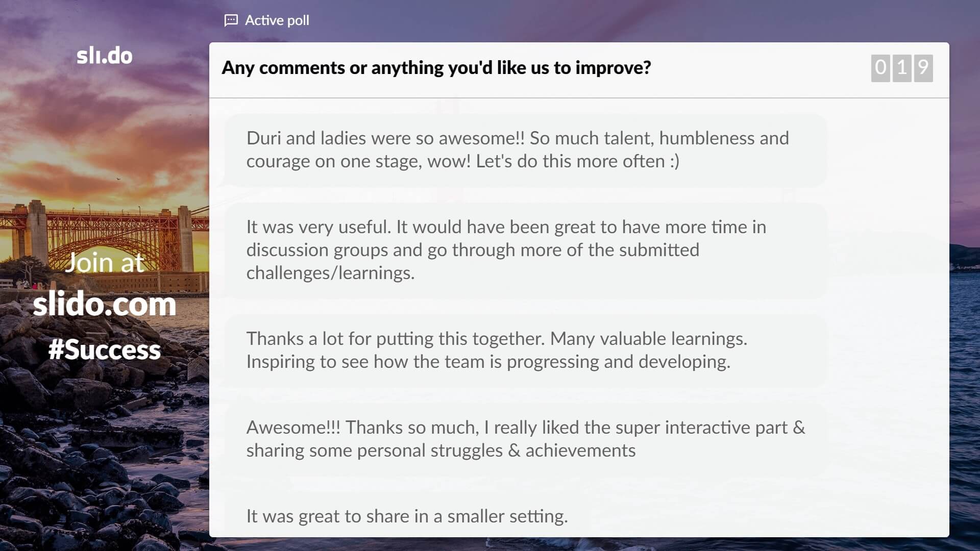Click the "great to share in a smaller setting" comment
980x551 pixels.
point(407,516)
